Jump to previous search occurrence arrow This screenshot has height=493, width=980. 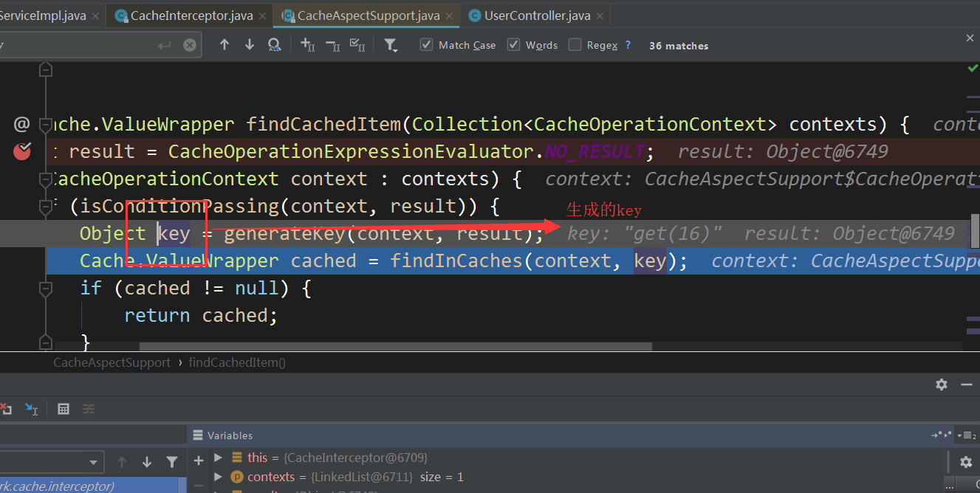pyautogui.click(x=225, y=45)
